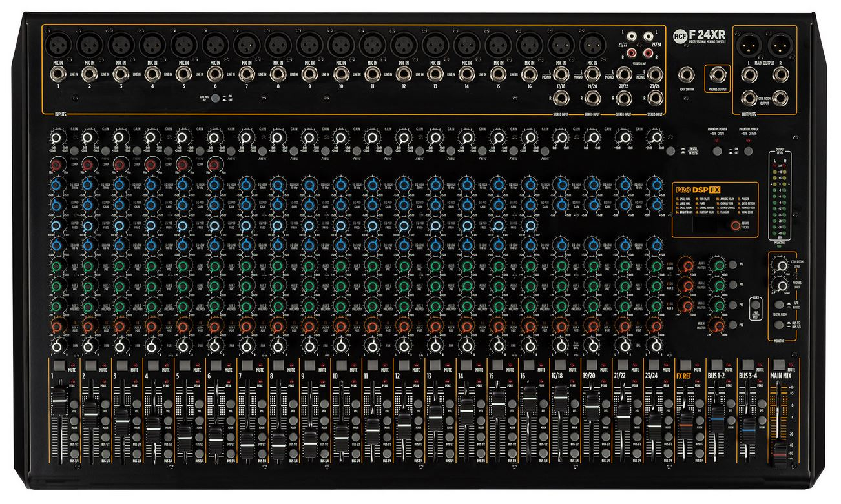Check the OUTPUT LEVEL LED meter
841x504 pixels.
tap(778, 196)
